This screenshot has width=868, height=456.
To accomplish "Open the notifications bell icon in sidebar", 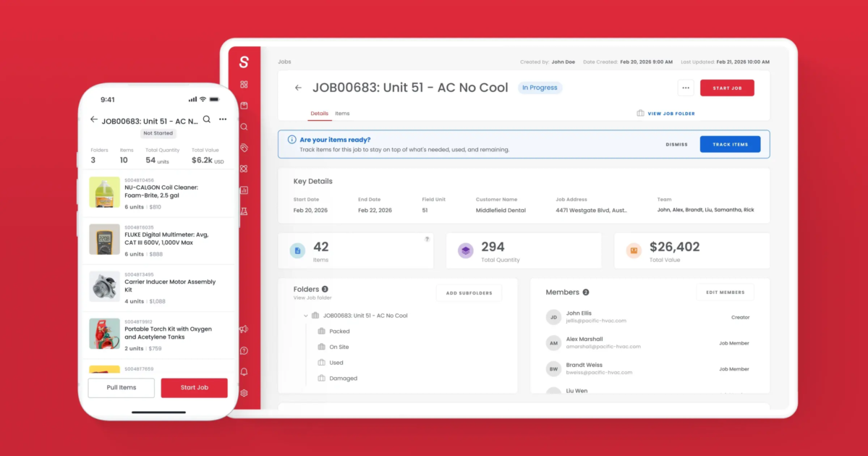I will point(244,372).
